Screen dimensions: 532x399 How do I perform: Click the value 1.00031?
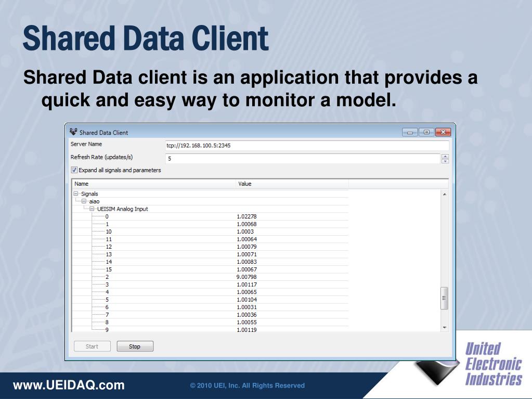tap(246, 307)
